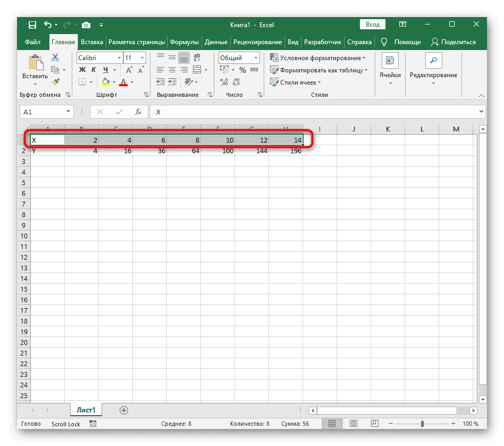Toggle center alignment

pos(172,70)
